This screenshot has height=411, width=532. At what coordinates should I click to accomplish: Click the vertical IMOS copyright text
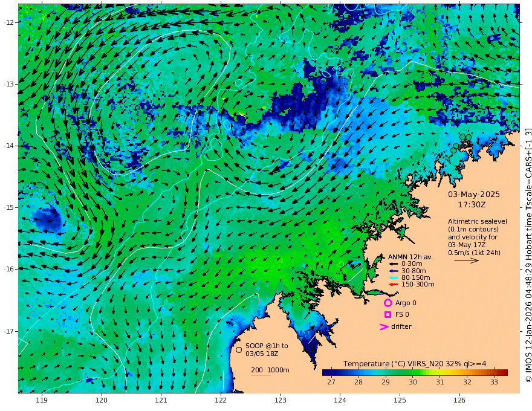[528, 255]
